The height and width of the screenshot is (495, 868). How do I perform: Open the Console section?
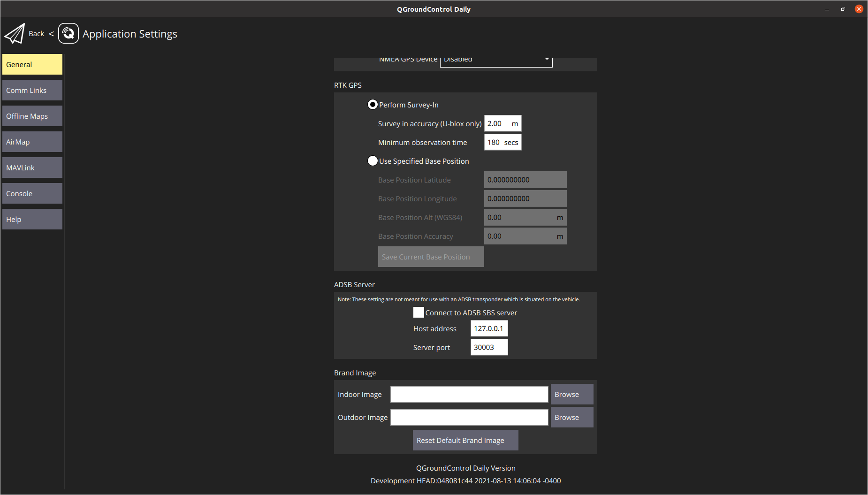click(x=32, y=193)
